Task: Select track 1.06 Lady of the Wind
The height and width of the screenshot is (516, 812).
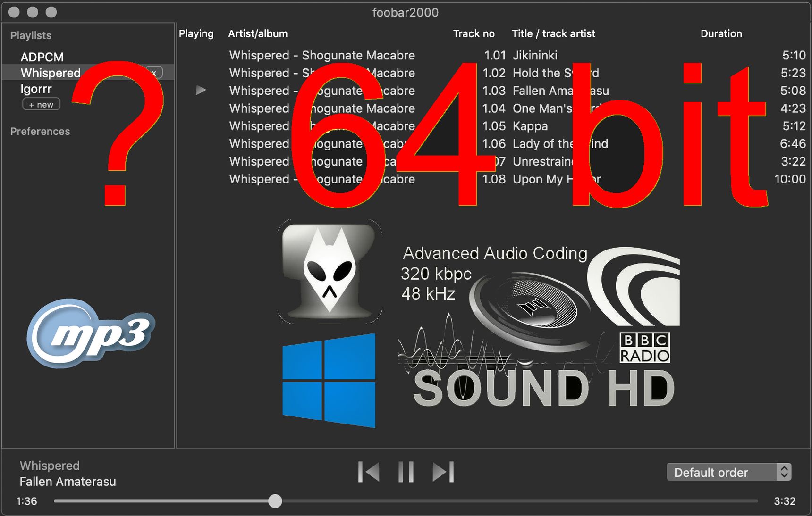Action: pos(493,144)
